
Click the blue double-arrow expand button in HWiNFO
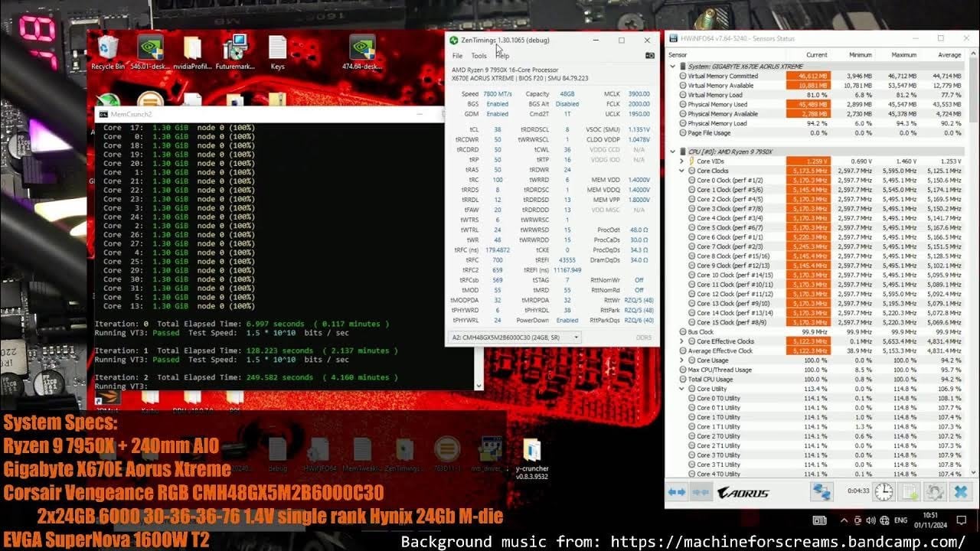tap(677, 492)
